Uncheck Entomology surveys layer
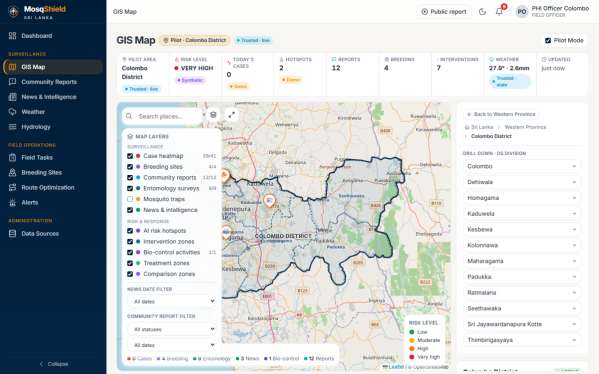 pos(130,188)
